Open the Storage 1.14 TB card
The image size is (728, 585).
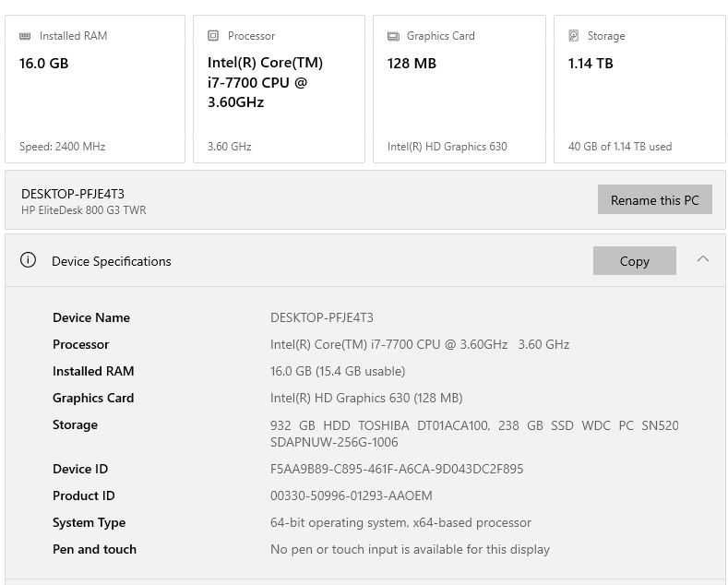[x=639, y=90]
